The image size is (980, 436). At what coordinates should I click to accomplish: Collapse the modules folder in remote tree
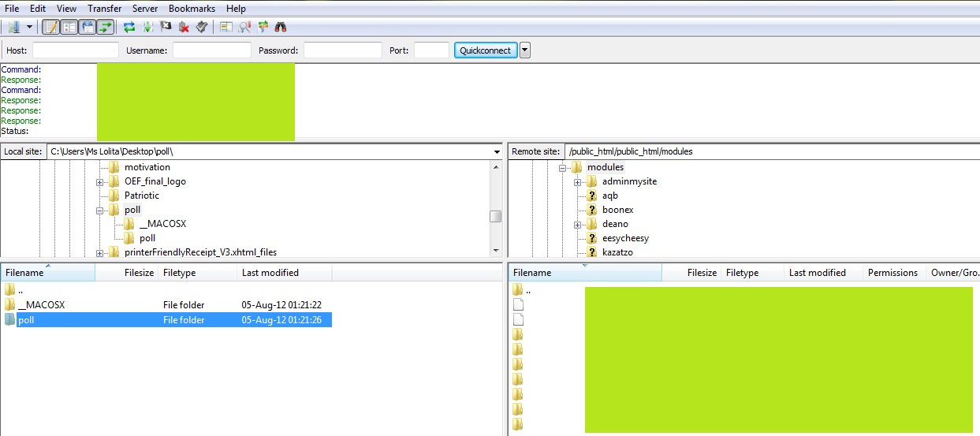(563, 168)
